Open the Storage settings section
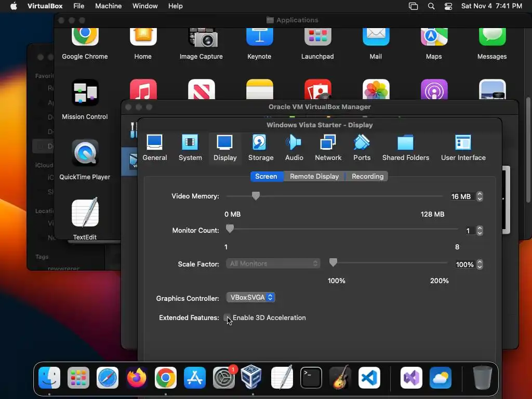Viewport: 532px width, 399px height. click(x=261, y=148)
